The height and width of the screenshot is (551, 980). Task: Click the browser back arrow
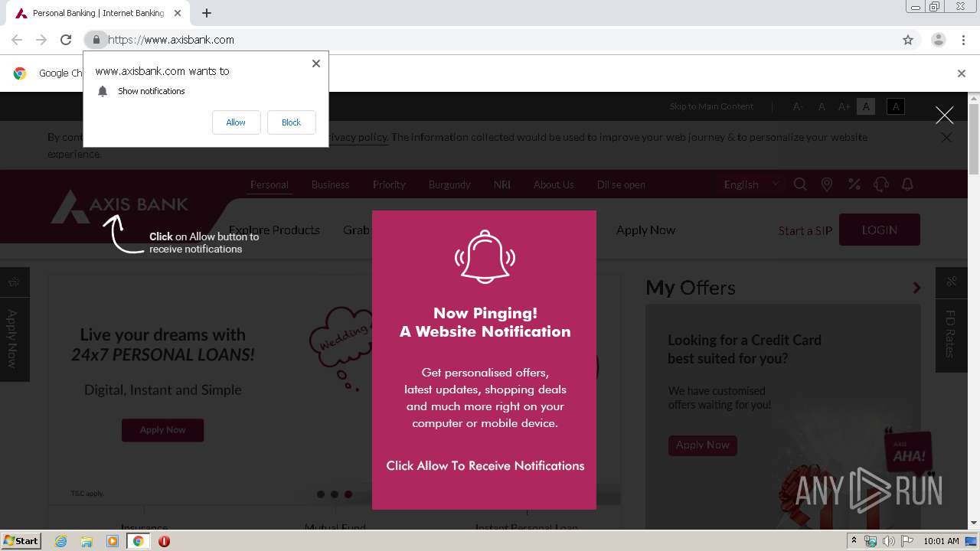click(x=17, y=40)
